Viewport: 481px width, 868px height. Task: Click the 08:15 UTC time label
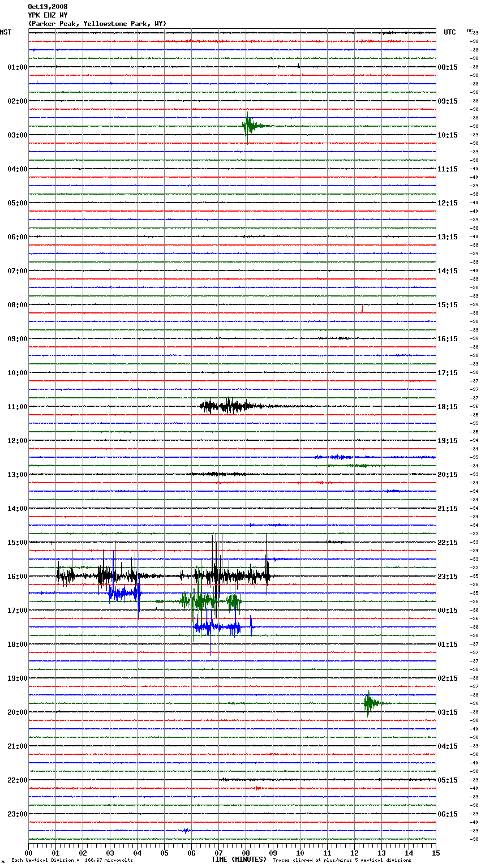pos(448,67)
